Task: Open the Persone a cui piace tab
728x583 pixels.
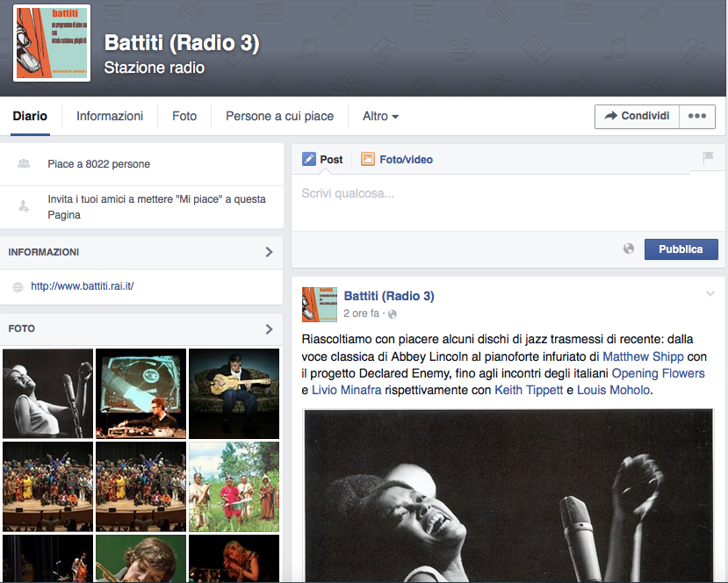Action: click(279, 116)
